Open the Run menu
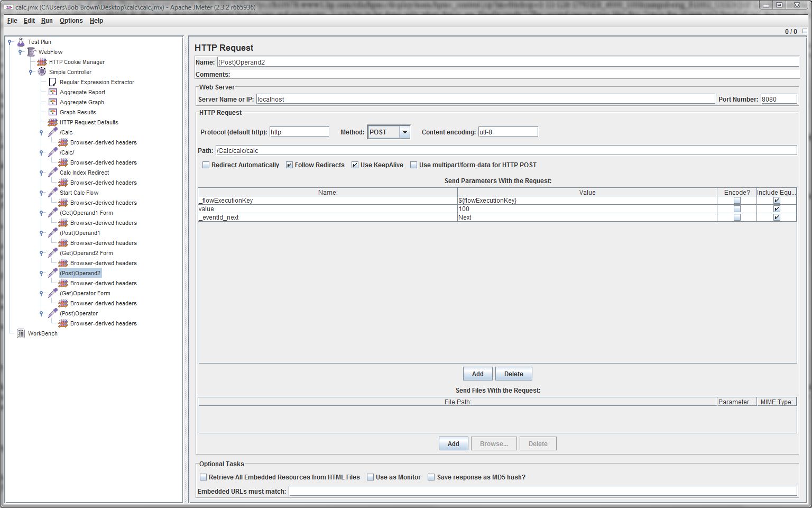 pos(47,21)
